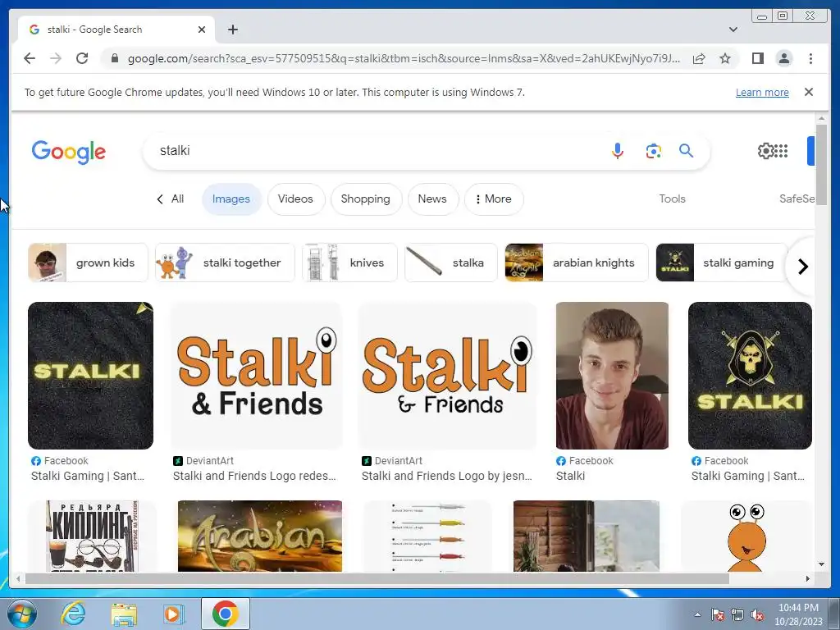Open a new tab
840x630 pixels.
tap(232, 30)
